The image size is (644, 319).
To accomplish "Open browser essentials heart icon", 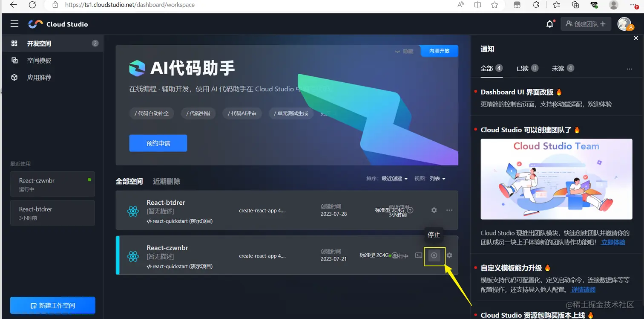I will coord(594,5).
